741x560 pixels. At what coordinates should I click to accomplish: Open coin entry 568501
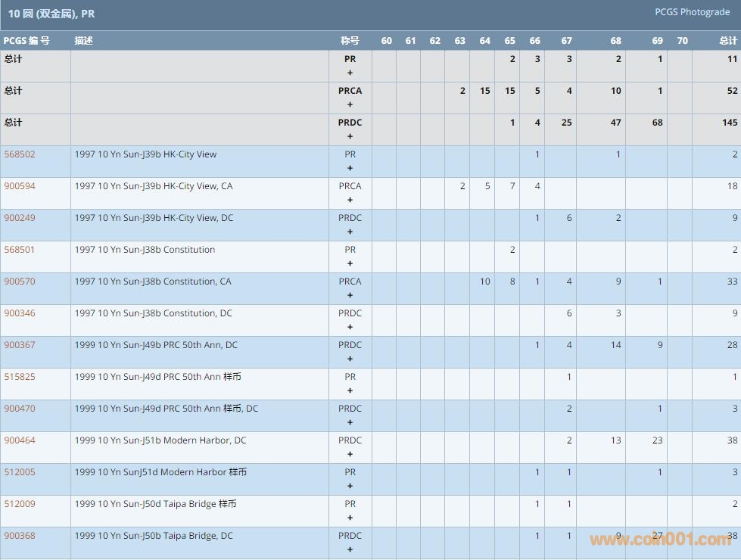[20, 250]
